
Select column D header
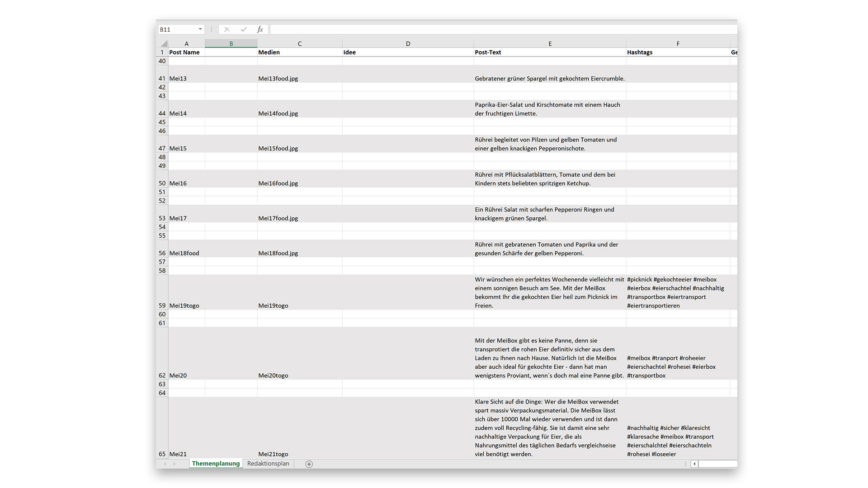click(x=408, y=44)
